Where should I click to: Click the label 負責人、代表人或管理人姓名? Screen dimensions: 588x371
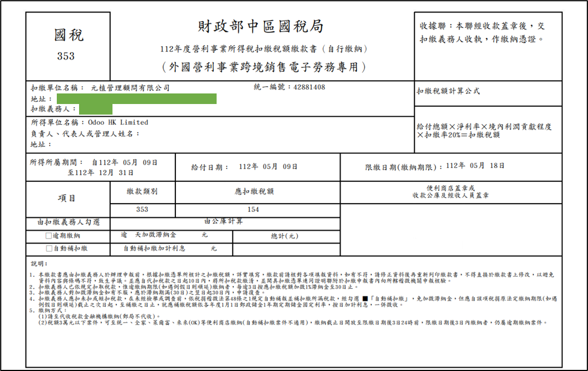pos(85,134)
